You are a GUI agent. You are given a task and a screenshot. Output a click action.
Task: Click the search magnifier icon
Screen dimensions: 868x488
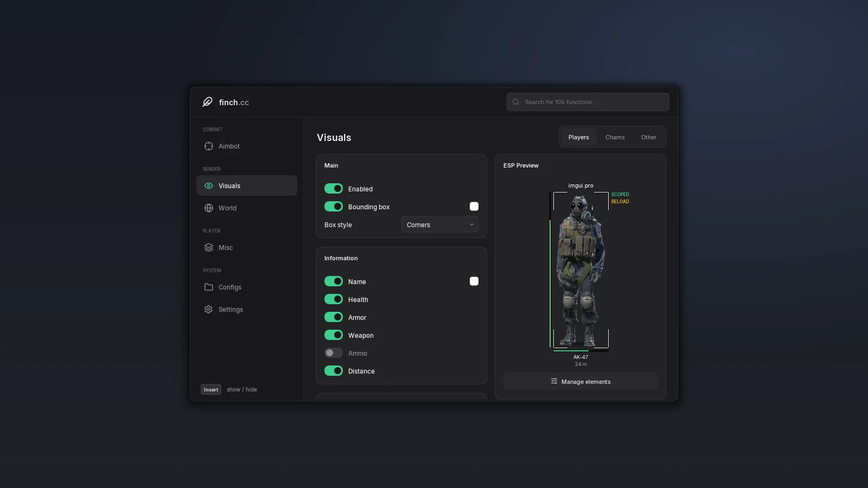516,102
